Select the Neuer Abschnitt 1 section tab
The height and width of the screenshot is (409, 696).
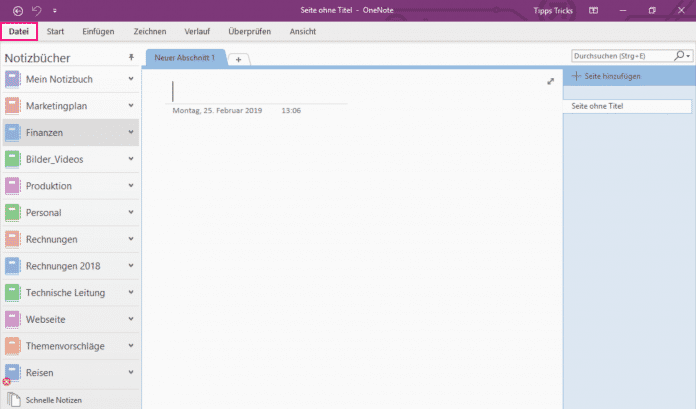click(185, 58)
